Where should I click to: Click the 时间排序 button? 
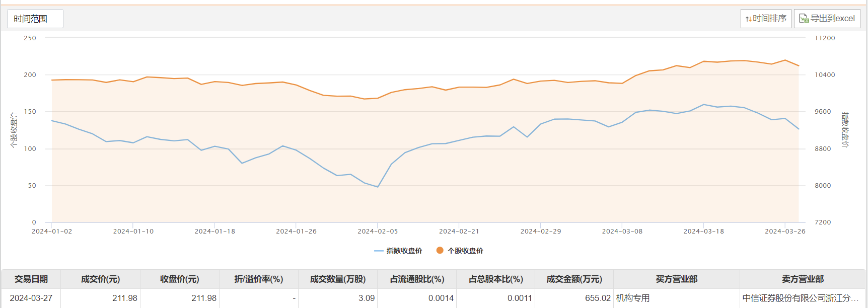[766, 19]
